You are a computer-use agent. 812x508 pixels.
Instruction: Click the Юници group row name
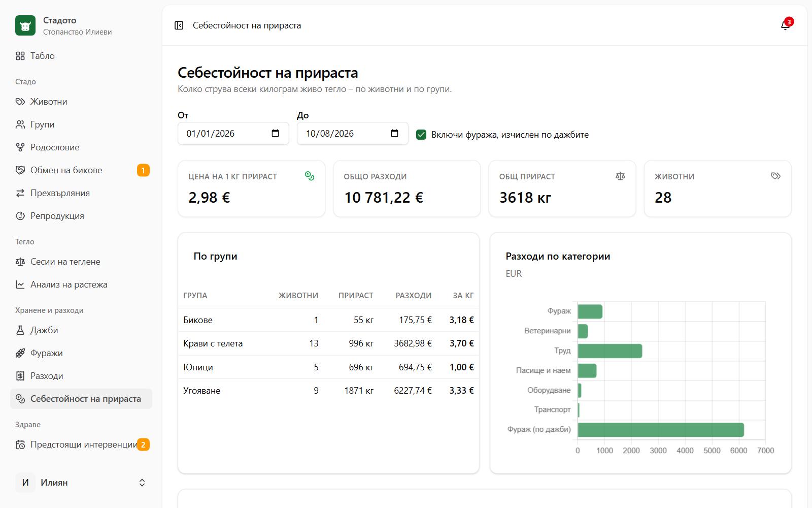(x=198, y=367)
